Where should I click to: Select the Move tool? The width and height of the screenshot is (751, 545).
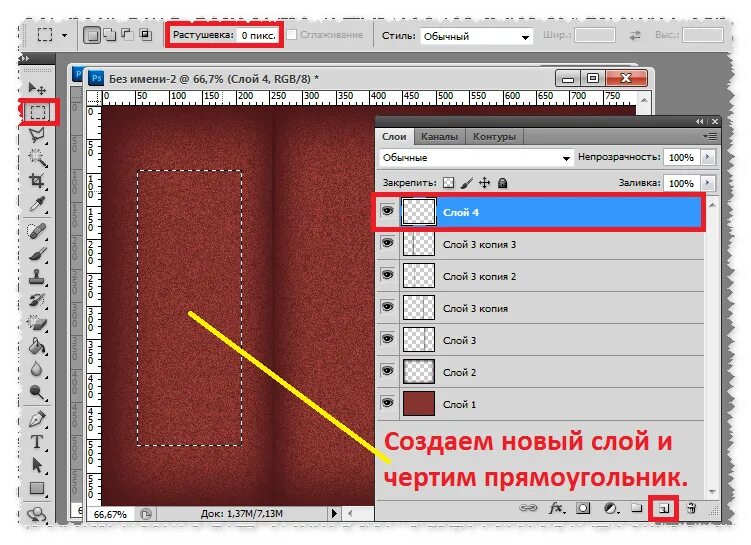[36, 88]
